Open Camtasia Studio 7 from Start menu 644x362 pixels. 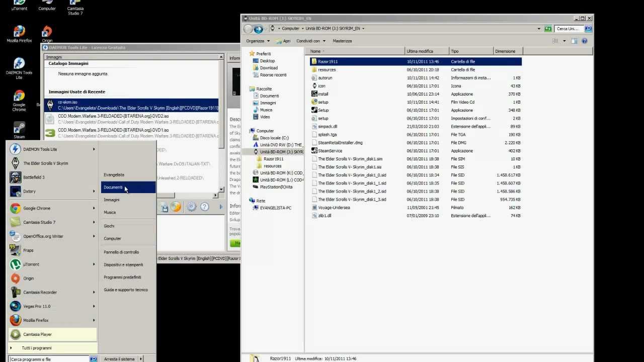[x=52, y=222]
